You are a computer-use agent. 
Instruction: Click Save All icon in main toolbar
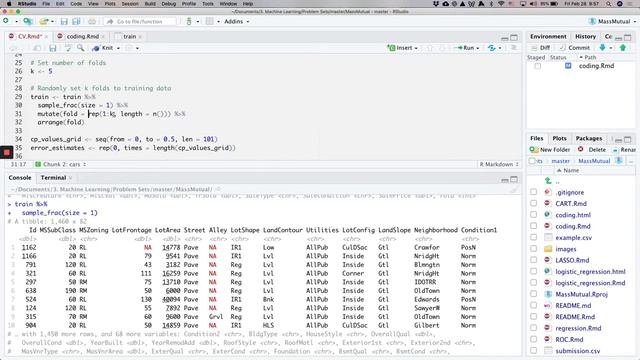(76, 21)
